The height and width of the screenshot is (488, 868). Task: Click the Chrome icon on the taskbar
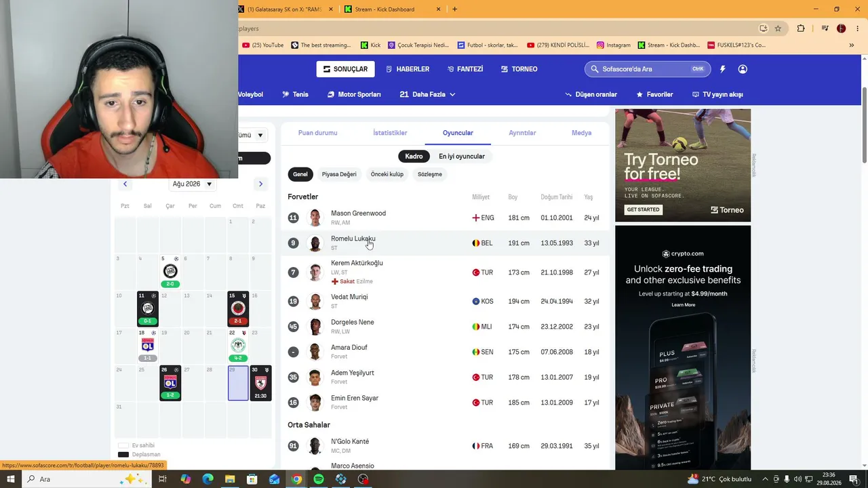tap(296, 479)
